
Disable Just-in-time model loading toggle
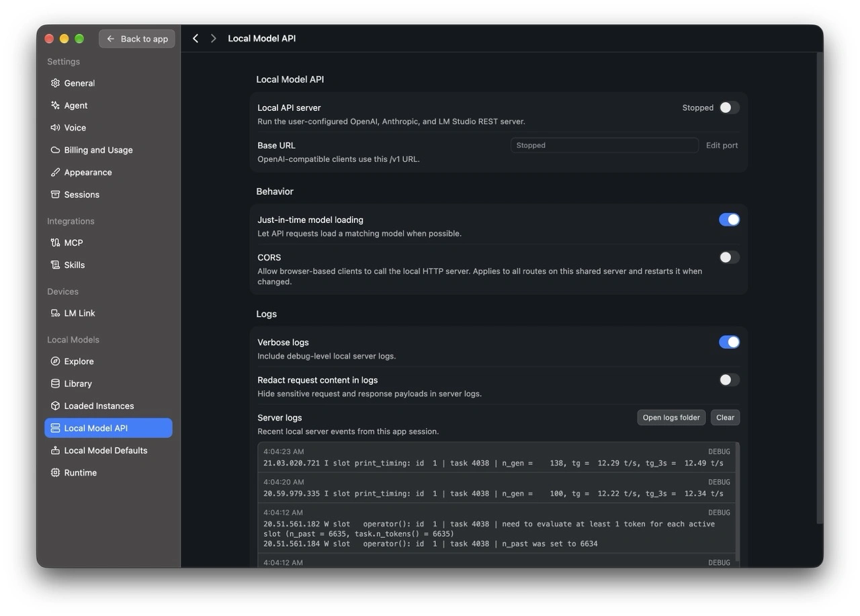[729, 220]
